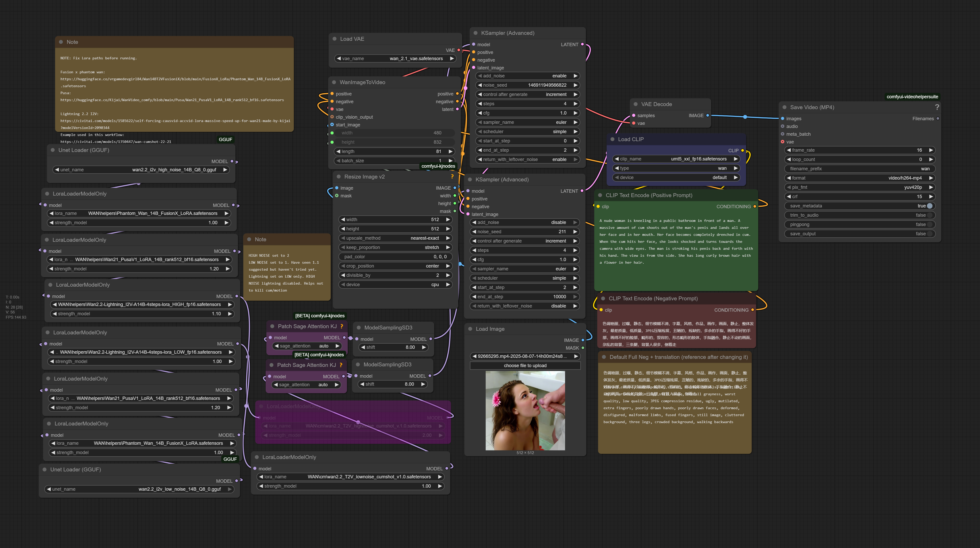The width and height of the screenshot is (980, 548).
Task: Click help question mark on Resize Image v2
Action: click(452, 176)
